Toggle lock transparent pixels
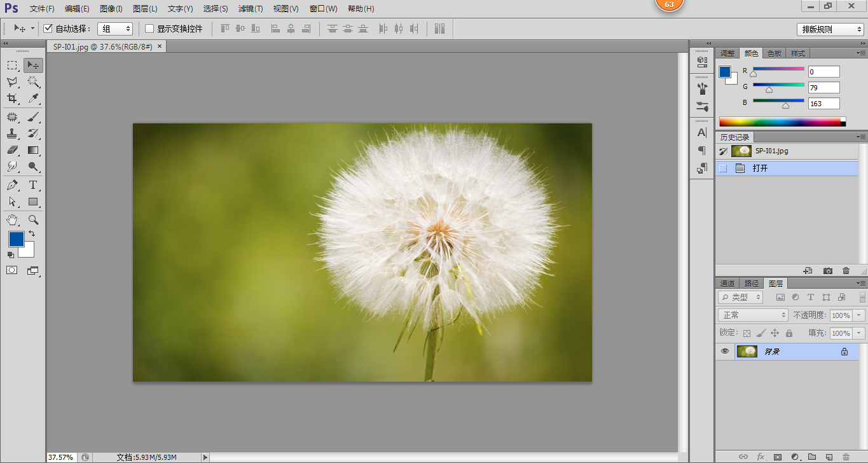 747,333
